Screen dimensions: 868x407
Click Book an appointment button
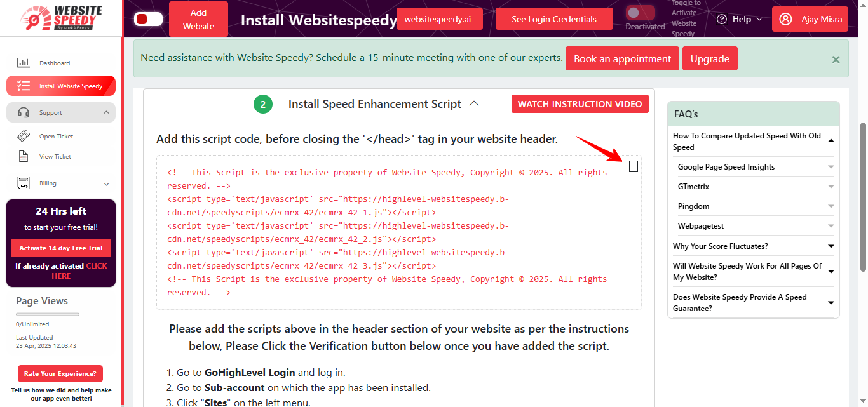622,58
